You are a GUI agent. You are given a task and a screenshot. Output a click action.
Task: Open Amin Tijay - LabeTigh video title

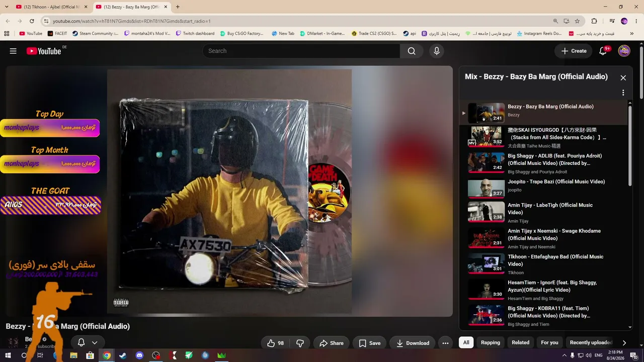pyautogui.click(x=550, y=209)
